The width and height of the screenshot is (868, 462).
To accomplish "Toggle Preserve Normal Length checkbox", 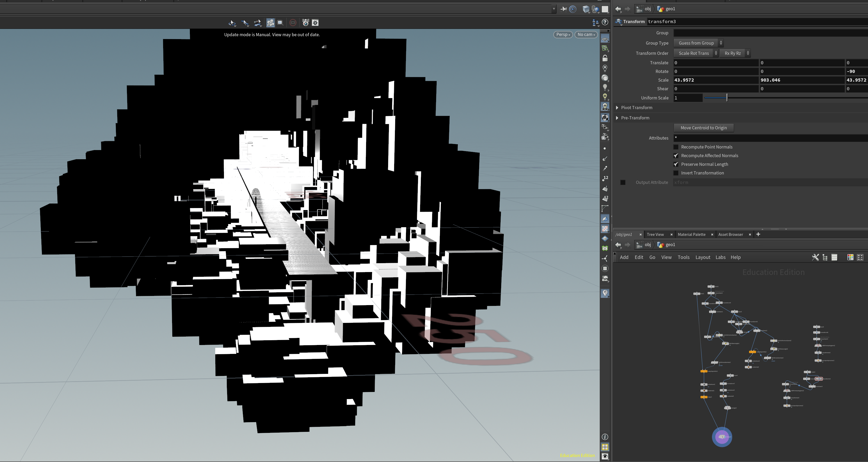I will click(676, 164).
